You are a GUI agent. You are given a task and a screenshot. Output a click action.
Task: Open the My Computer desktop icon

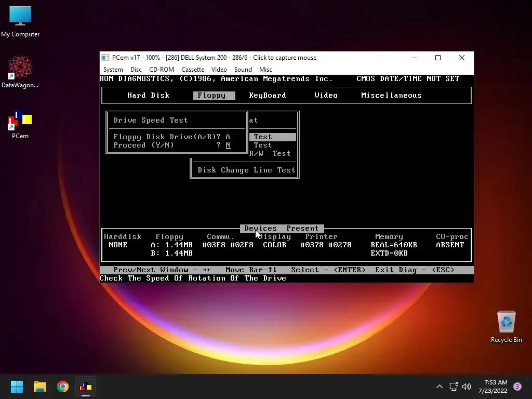[x=20, y=22]
